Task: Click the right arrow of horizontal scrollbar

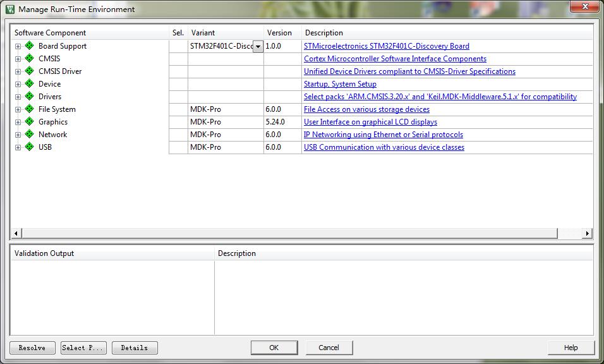Action: point(587,233)
